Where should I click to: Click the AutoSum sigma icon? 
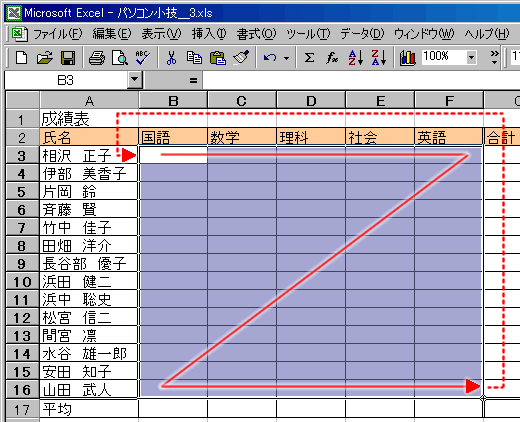309,58
